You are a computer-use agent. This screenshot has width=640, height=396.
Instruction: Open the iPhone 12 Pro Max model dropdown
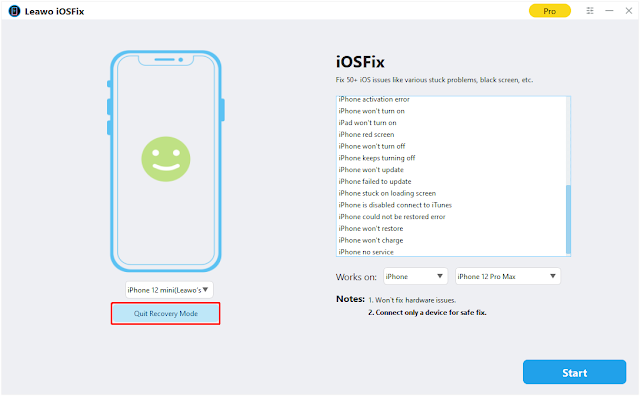point(508,276)
